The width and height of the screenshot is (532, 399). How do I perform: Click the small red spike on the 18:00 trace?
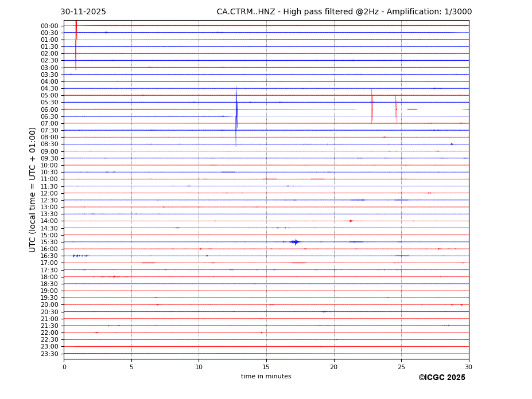[x=114, y=277]
